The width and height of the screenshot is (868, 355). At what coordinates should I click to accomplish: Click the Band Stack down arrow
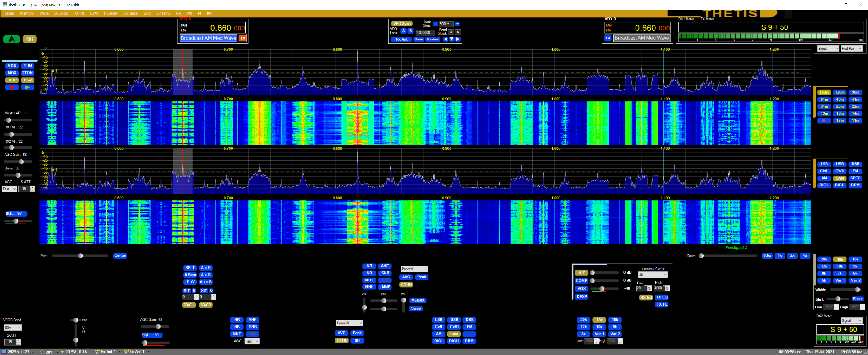point(452,39)
